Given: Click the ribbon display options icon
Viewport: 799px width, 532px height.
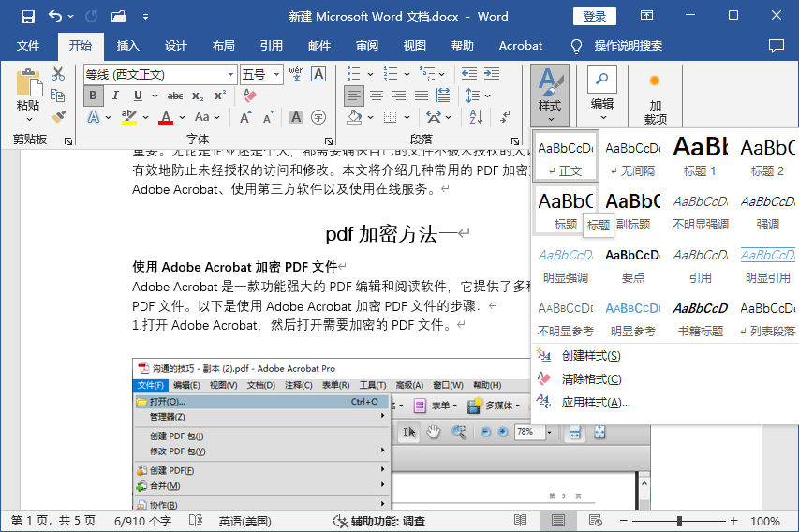Looking at the screenshot, I should [x=646, y=15].
